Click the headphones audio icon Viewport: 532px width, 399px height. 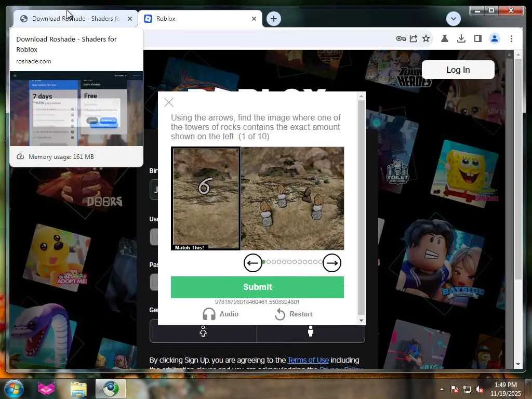pos(209,314)
